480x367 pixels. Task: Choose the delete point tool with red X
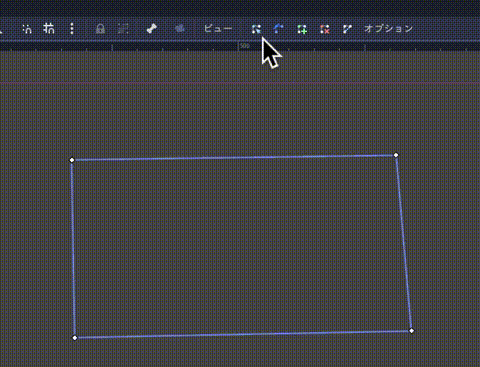[325, 29]
